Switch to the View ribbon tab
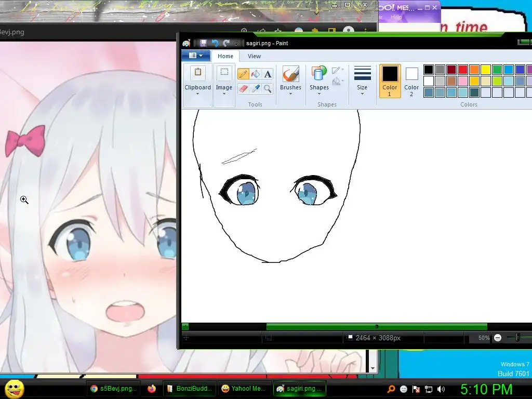The height and width of the screenshot is (399, 532). 254,56
